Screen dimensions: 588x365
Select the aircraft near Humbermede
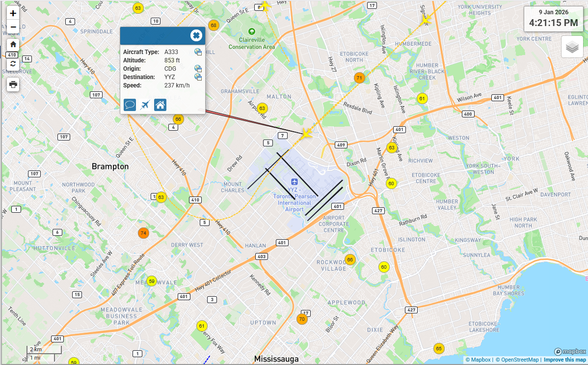tap(426, 19)
